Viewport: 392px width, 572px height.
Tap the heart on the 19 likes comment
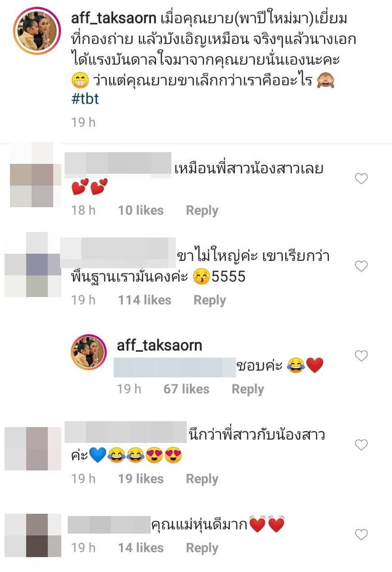[361, 445]
